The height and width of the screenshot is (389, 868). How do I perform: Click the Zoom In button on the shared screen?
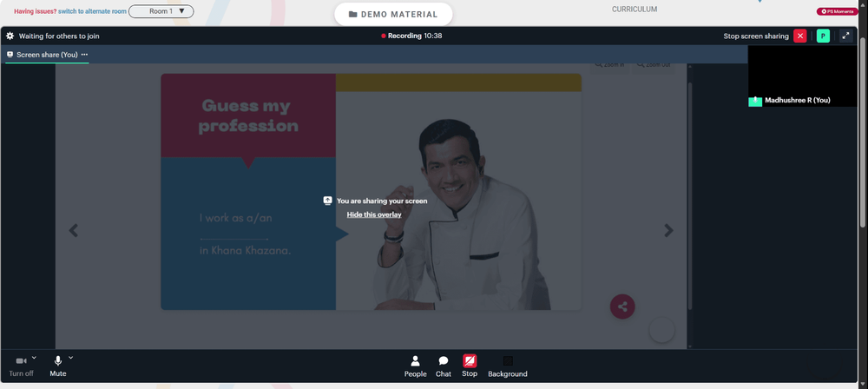pos(609,65)
